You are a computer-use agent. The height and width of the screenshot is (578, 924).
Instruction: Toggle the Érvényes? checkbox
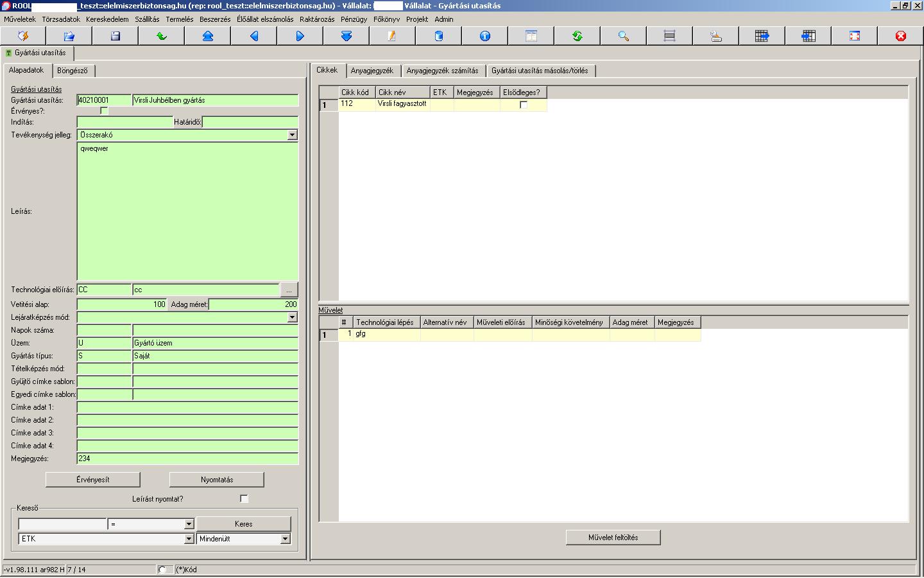pos(104,111)
